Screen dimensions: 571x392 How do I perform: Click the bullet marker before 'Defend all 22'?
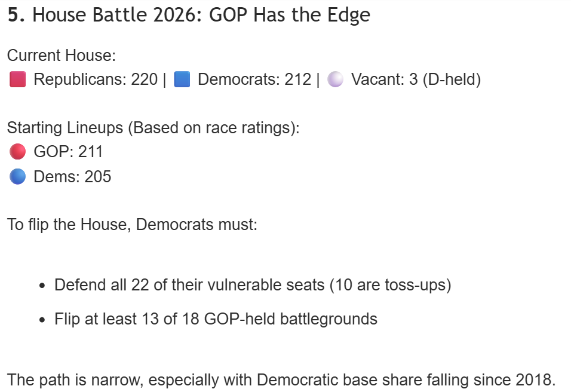pos(42,286)
